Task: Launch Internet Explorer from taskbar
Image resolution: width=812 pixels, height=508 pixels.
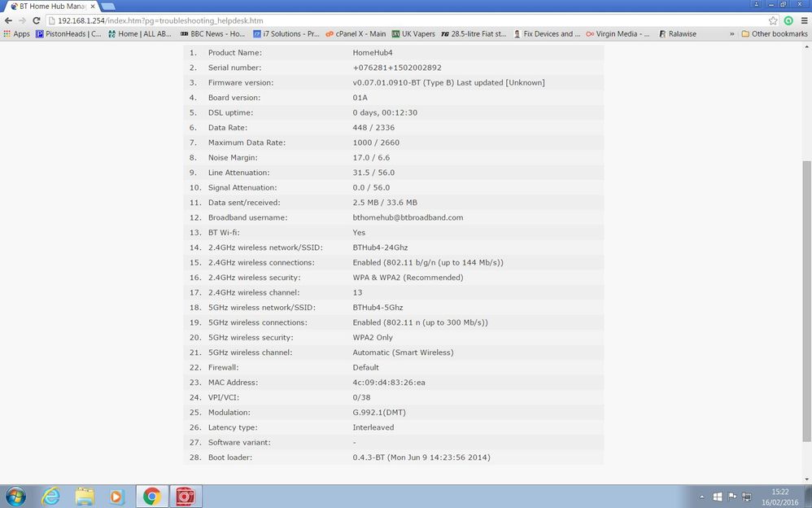Action: [50, 496]
